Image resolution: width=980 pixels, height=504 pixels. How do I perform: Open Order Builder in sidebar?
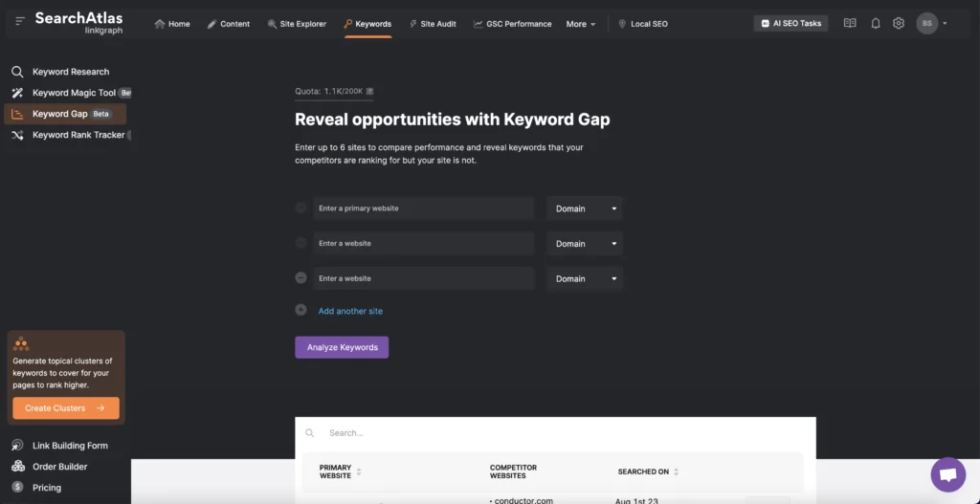60,467
